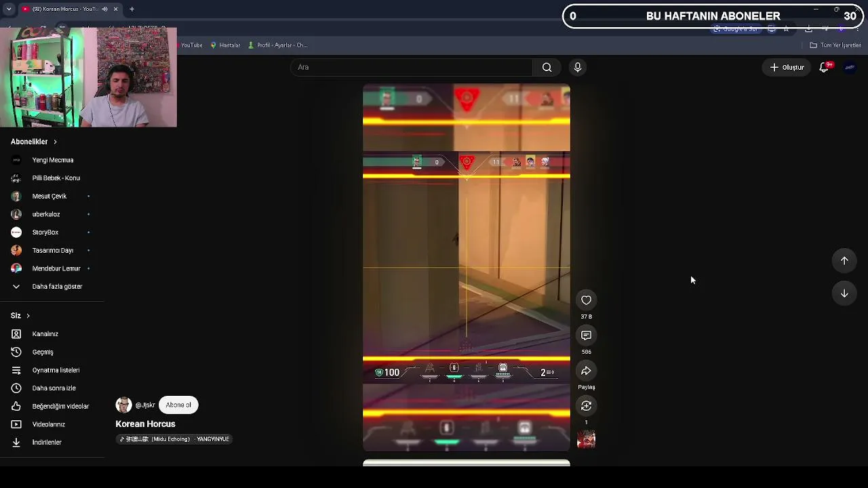Screen dimensions: 868x488
Task: Expand the Siz section
Action: click(20, 316)
